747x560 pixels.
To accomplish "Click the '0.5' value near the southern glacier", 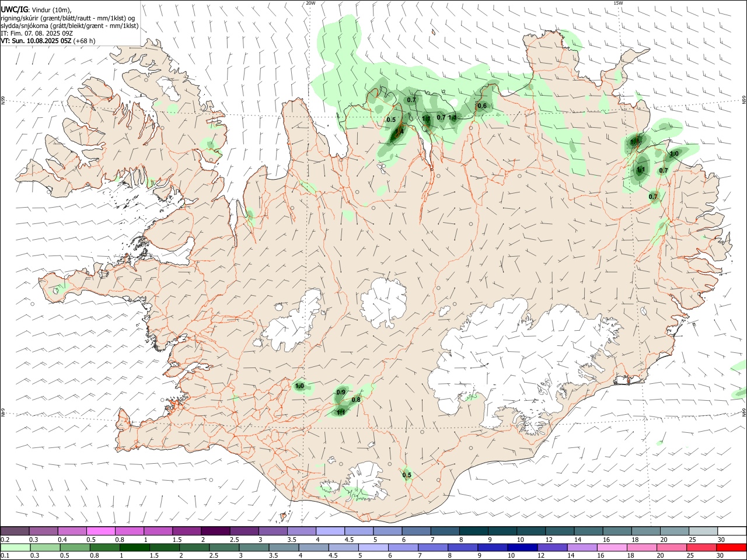I will coord(407,475).
